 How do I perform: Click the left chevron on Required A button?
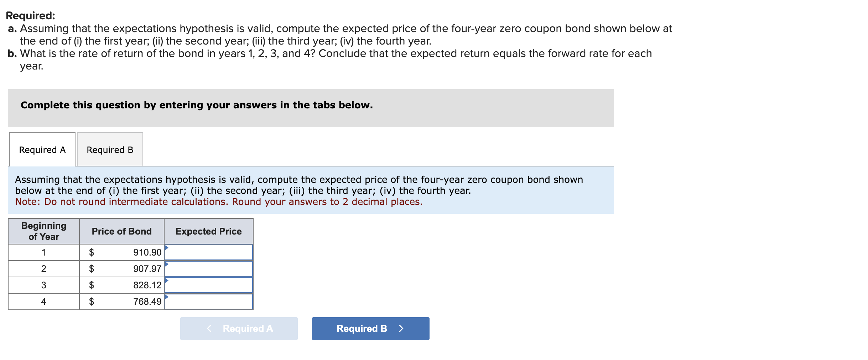pos(209,328)
